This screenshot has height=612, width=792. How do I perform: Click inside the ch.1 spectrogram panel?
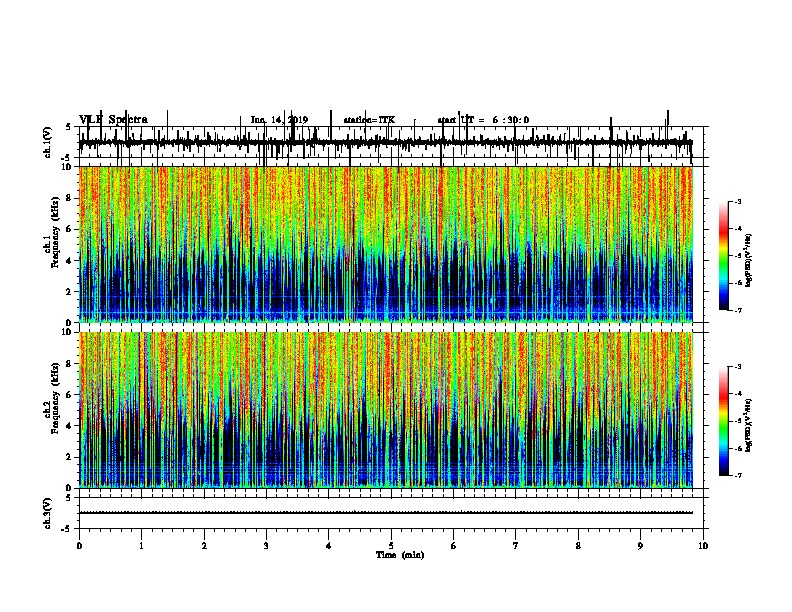386,244
